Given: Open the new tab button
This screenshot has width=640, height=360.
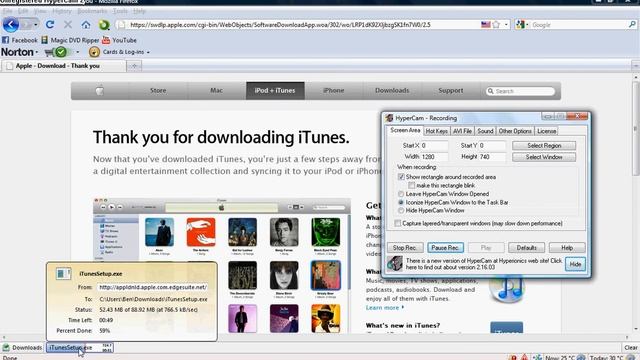Looking at the screenshot, I should click(134, 66).
